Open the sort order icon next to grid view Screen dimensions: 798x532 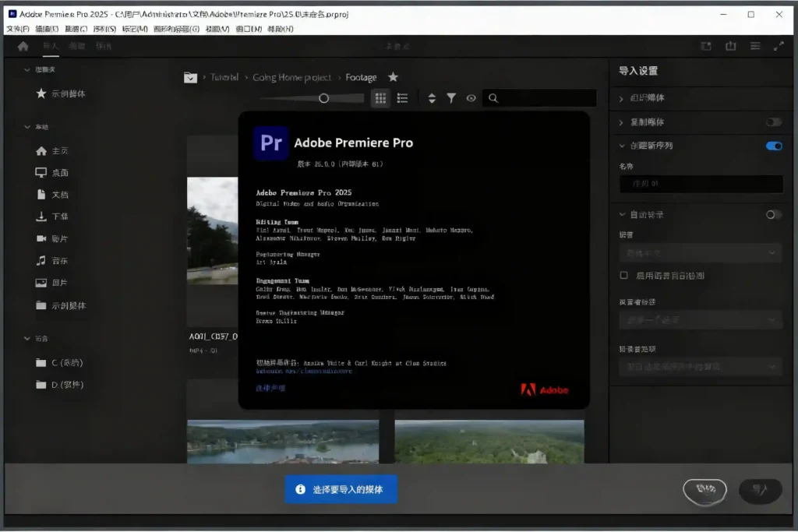433,98
